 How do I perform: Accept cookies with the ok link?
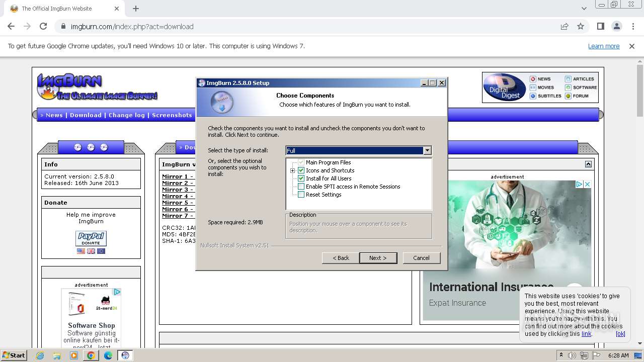620,334
